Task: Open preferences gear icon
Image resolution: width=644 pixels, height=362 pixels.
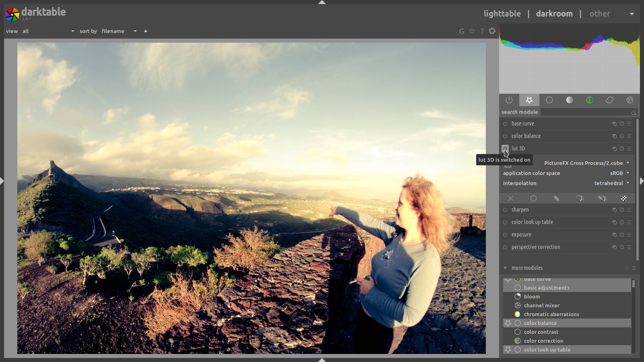Action: (492, 31)
